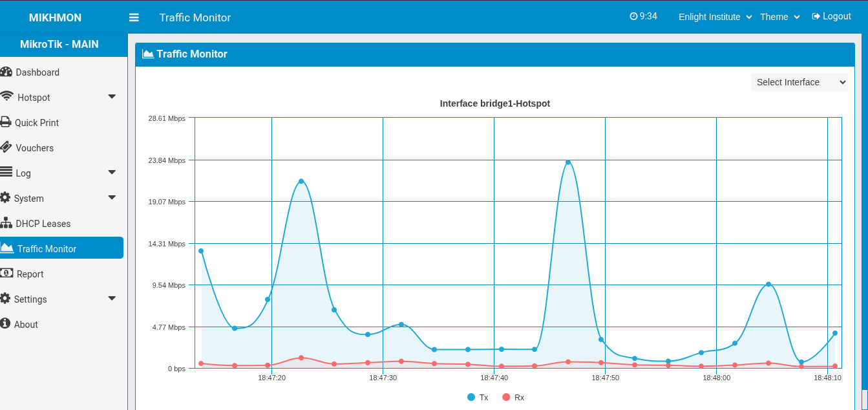
Task: Click the Traffic Monitor sidebar chart icon
Action: pos(7,248)
